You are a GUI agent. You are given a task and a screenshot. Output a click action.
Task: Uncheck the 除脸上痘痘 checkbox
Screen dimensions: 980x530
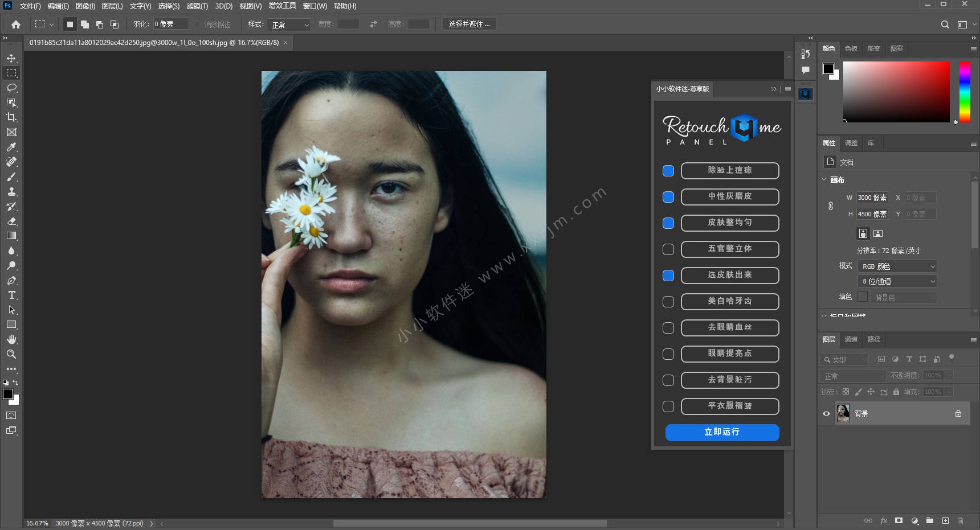coord(668,171)
